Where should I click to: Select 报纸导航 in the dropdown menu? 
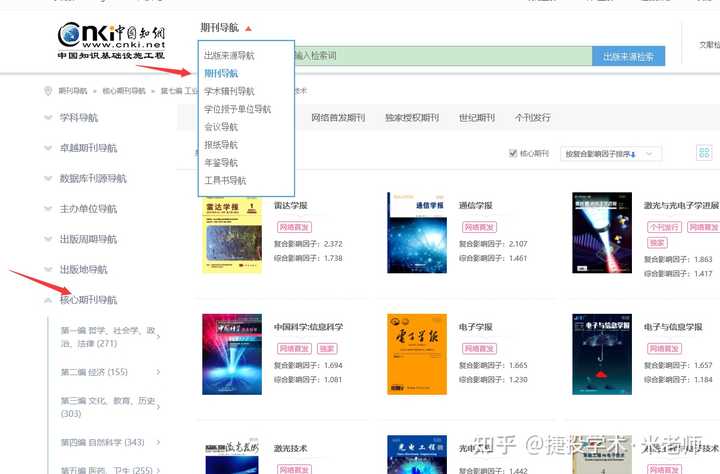221,145
